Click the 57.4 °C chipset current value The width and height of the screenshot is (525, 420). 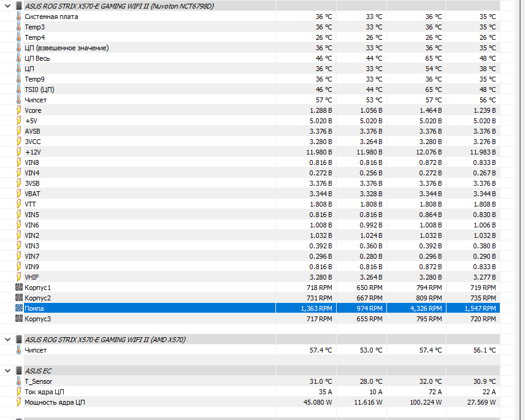(x=321, y=350)
